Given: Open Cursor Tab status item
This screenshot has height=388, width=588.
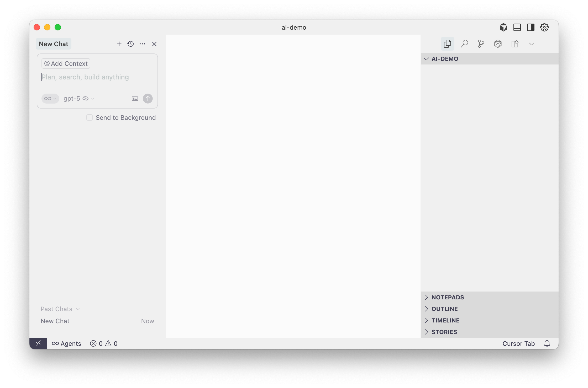Looking at the screenshot, I should tap(518, 343).
